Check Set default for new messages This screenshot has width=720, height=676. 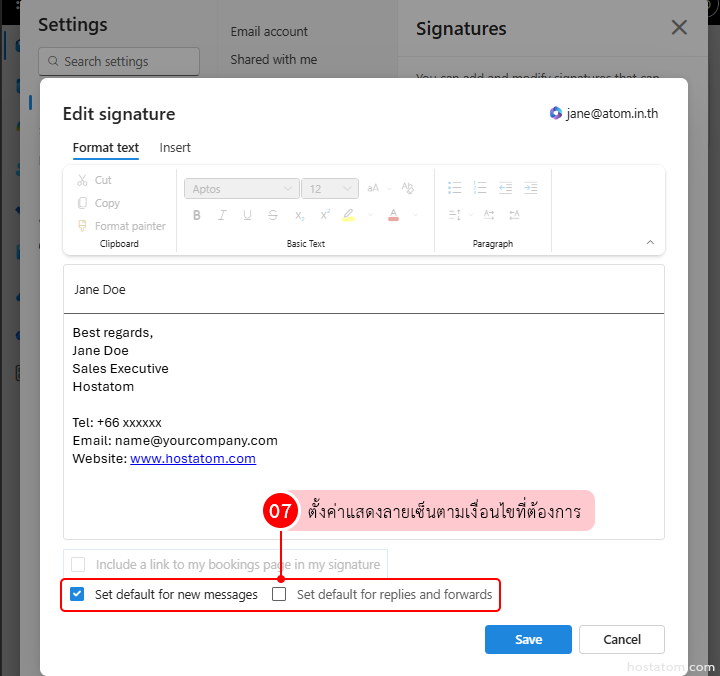click(x=77, y=594)
